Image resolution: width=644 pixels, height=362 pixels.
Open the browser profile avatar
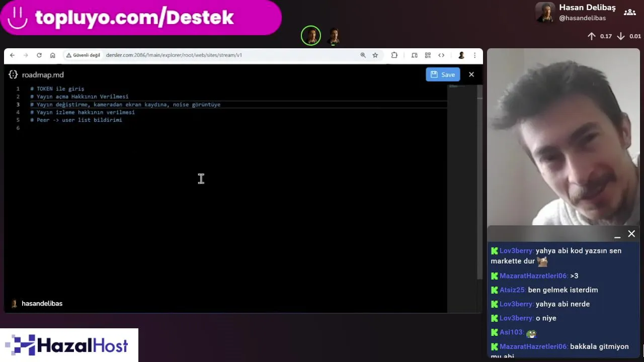(x=461, y=55)
